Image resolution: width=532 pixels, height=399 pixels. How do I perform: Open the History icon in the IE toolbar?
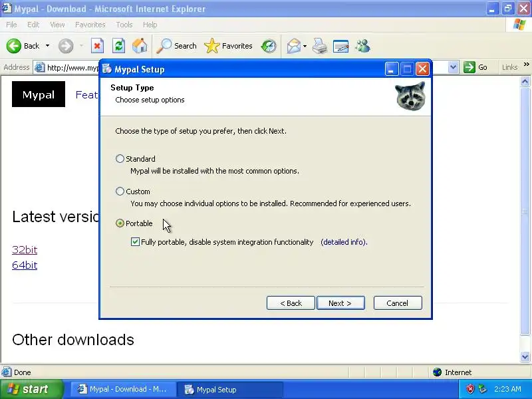point(269,46)
